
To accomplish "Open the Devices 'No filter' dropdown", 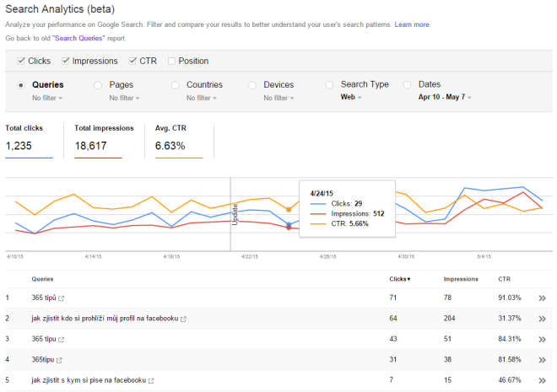I will [278, 98].
